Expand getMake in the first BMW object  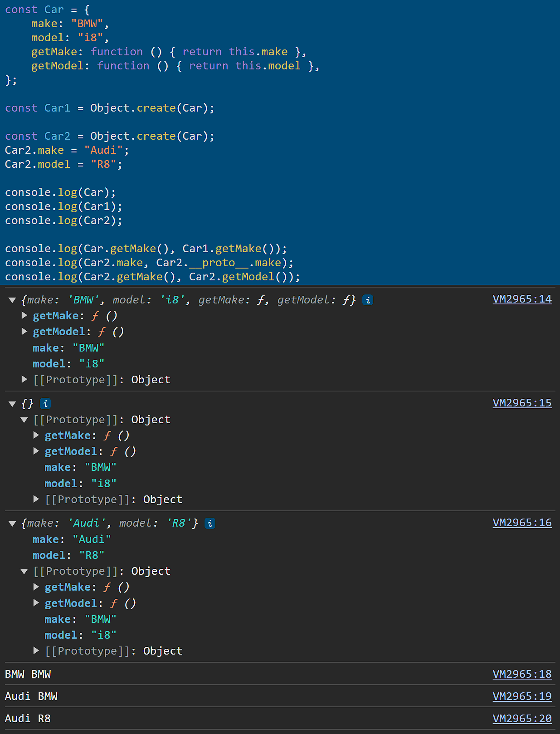24,315
